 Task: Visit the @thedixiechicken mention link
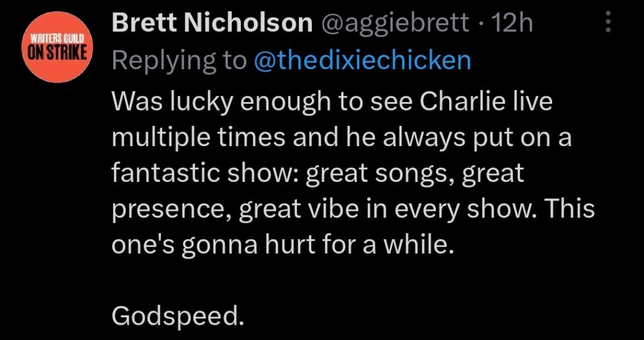pos(362,60)
